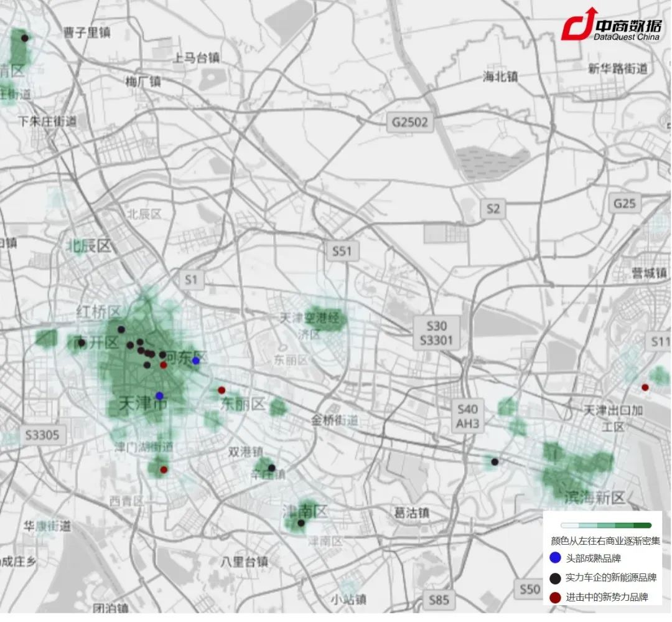Select the blue marker above 天津市 label
The width and height of the screenshot is (672, 622).
[x=159, y=395]
